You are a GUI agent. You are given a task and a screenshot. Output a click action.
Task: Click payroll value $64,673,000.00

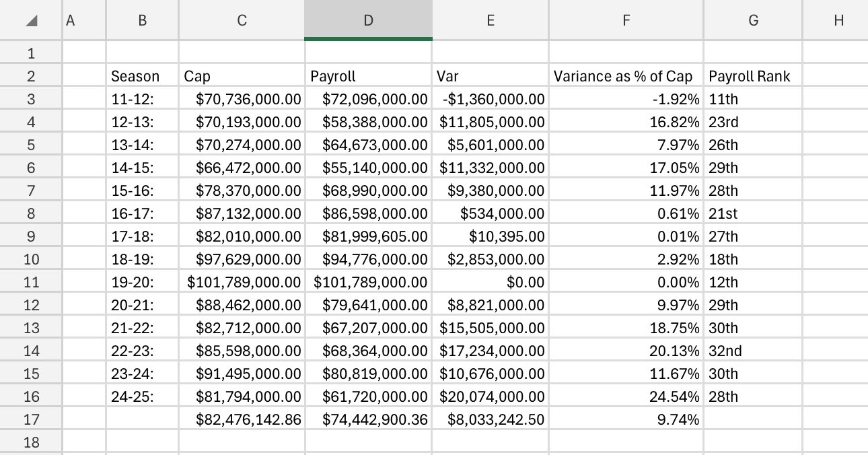coord(368,145)
